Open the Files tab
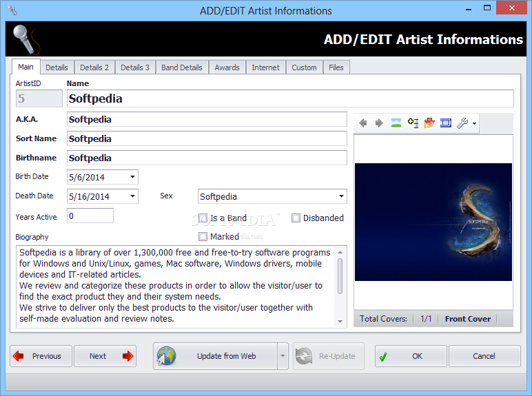 (336, 67)
